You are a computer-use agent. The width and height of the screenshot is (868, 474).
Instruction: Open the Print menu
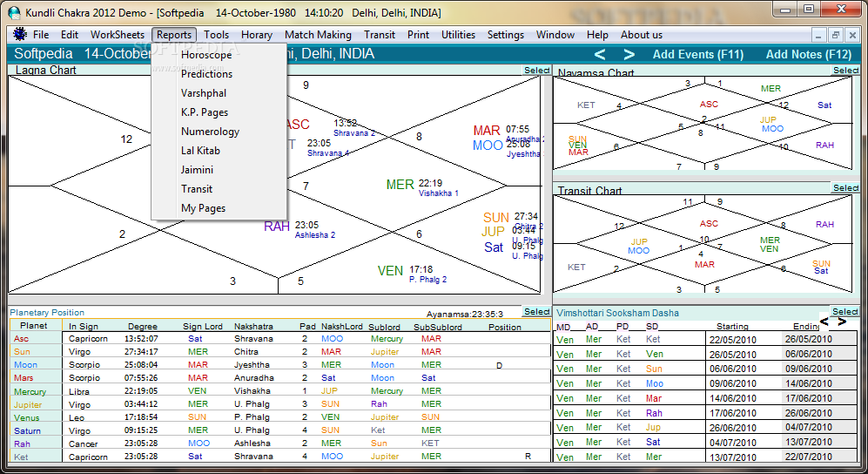pyautogui.click(x=418, y=34)
